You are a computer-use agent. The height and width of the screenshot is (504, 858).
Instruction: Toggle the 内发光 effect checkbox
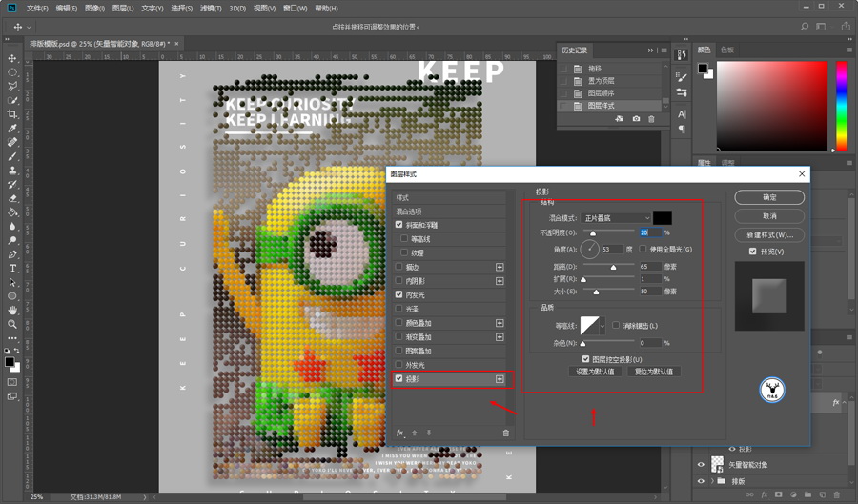pyautogui.click(x=398, y=294)
